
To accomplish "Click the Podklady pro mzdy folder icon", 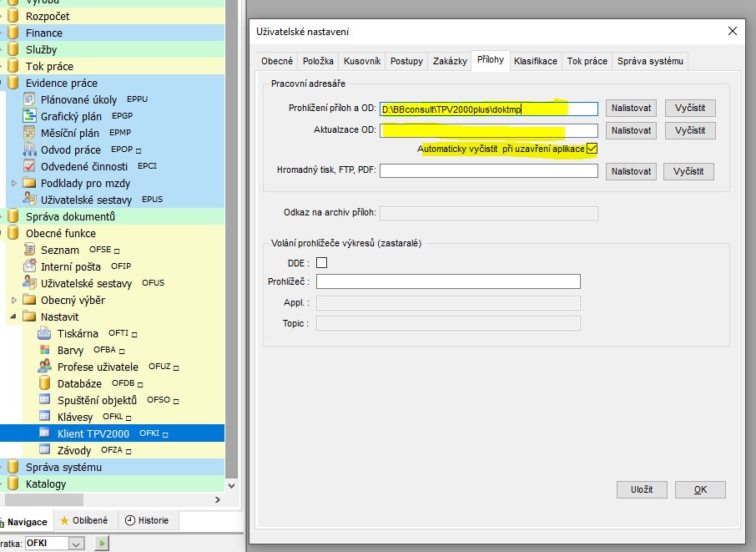I will [x=29, y=183].
